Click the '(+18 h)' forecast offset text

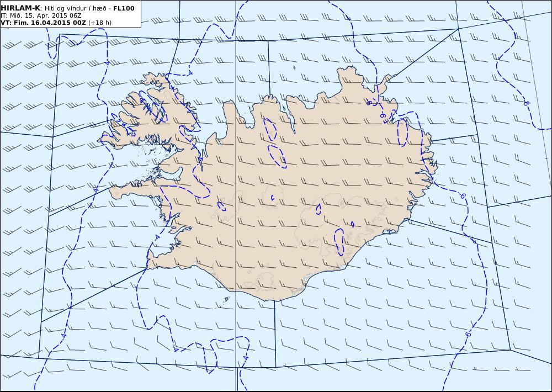[x=100, y=23]
